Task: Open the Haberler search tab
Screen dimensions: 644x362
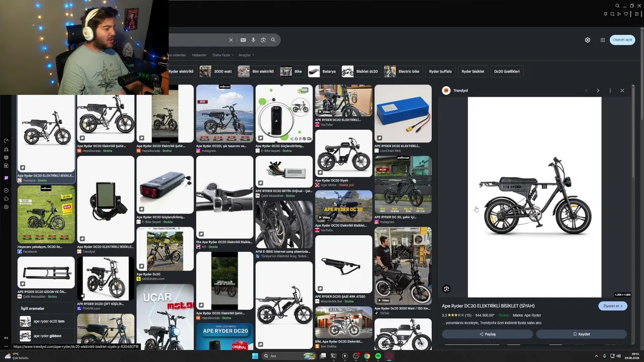Action: click(199, 55)
